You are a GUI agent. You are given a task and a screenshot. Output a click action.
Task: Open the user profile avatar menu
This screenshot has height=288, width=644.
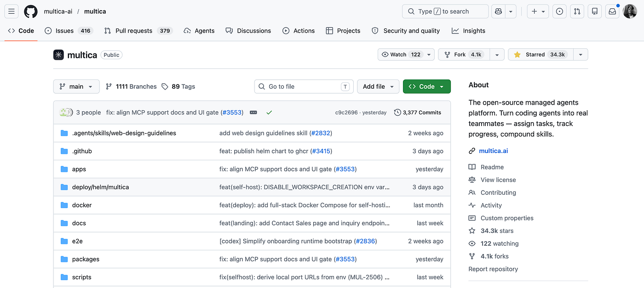point(630,11)
